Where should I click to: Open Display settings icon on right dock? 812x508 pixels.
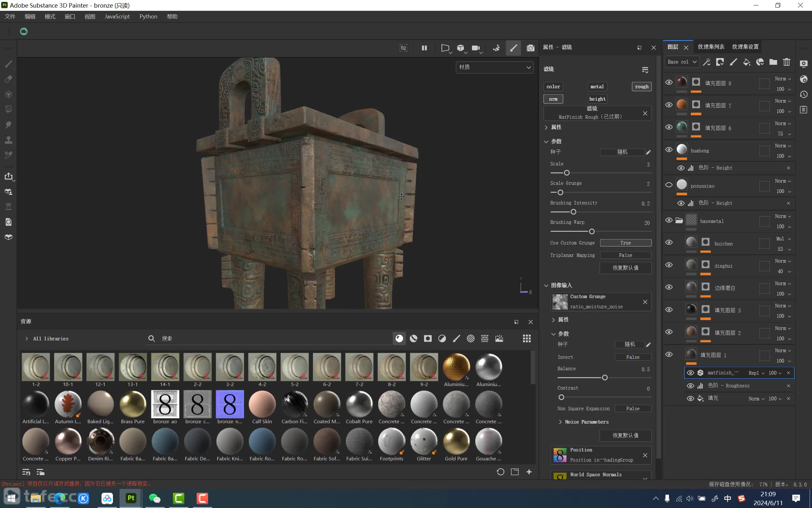click(x=804, y=63)
